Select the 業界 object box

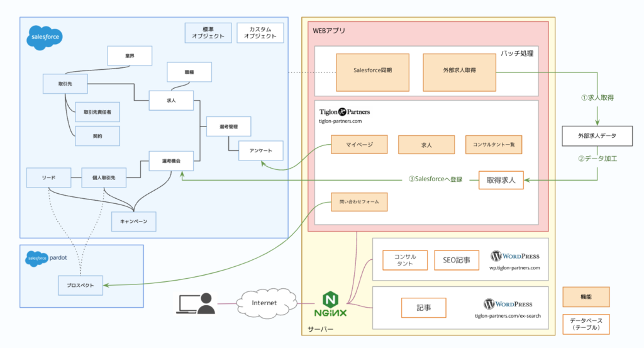coord(130,56)
